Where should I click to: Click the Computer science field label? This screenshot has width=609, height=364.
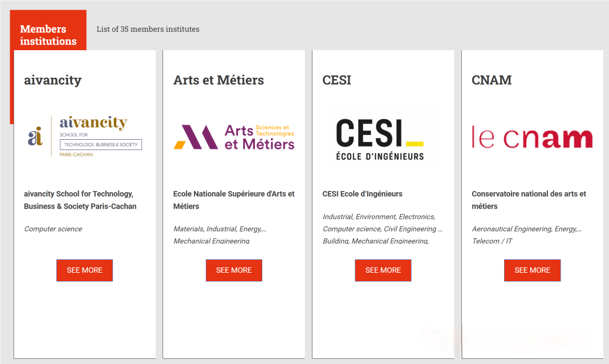pyautogui.click(x=53, y=229)
